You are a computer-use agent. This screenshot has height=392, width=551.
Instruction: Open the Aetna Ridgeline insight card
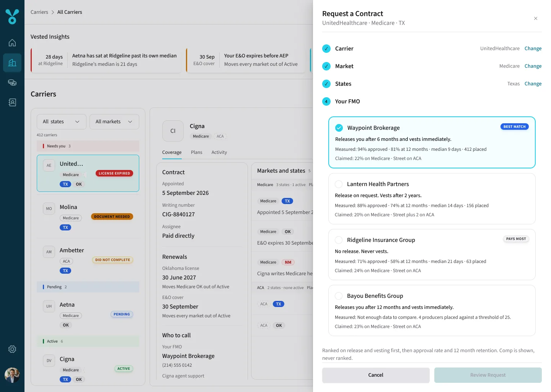(x=106, y=60)
